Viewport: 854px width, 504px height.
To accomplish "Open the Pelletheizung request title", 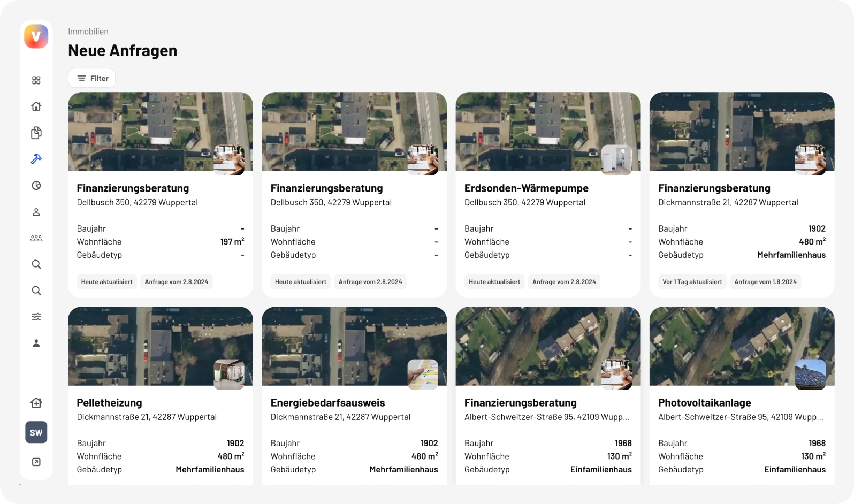I will pos(109,403).
